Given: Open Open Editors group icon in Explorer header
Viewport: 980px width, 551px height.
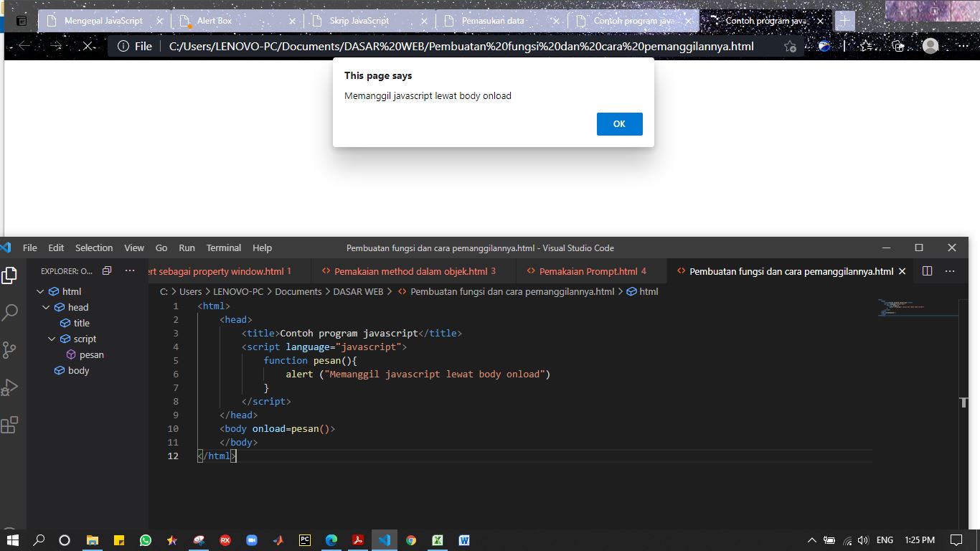Looking at the screenshot, I should [x=107, y=270].
